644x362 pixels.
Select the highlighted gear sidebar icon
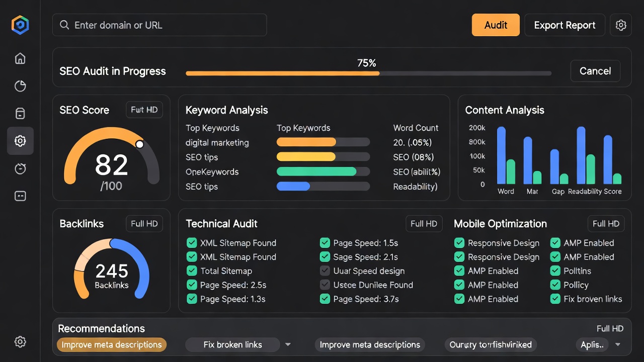(x=20, y=141)
